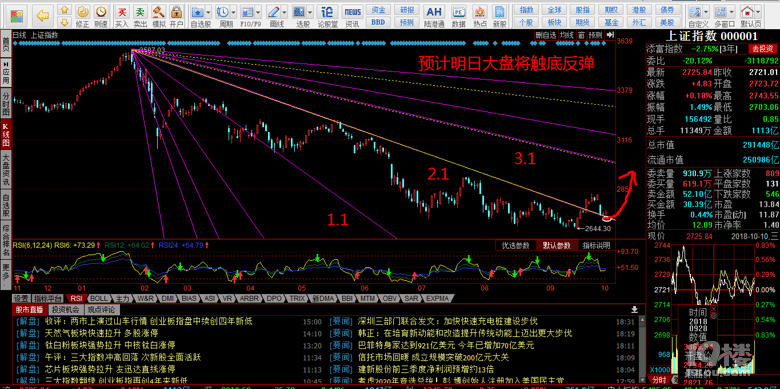Screen dimensions: 780x389
Task: Click the 设置 button below RSI chart
Action: [21, 298]
